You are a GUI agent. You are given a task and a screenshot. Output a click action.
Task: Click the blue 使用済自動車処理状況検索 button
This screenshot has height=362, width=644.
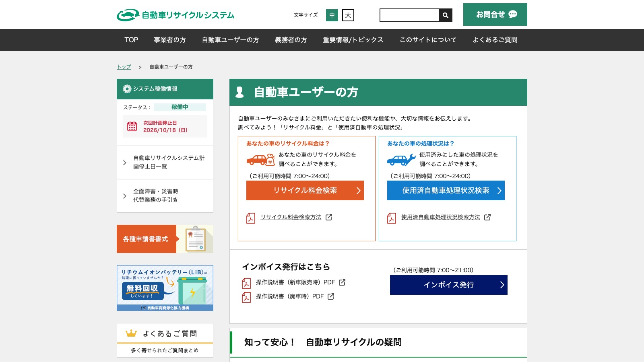click(x=446, y=191)
